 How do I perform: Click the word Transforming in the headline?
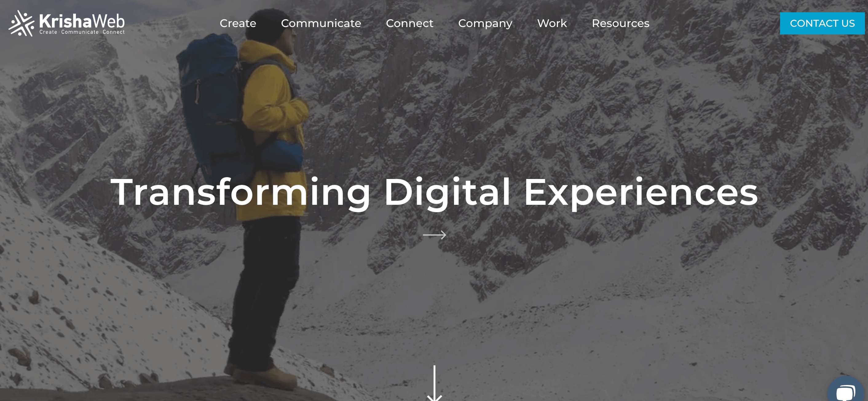(x=241, y=193)
